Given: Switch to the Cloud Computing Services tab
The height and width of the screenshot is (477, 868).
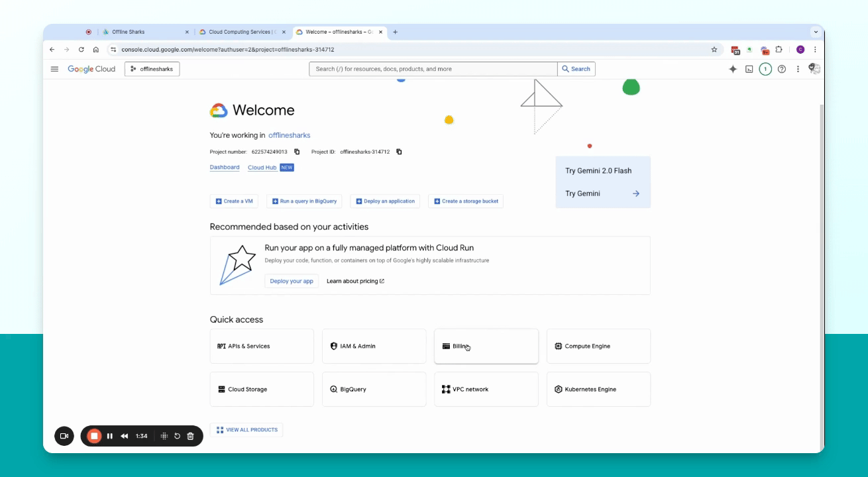Looking at the screenshot, I should (242, 32).
